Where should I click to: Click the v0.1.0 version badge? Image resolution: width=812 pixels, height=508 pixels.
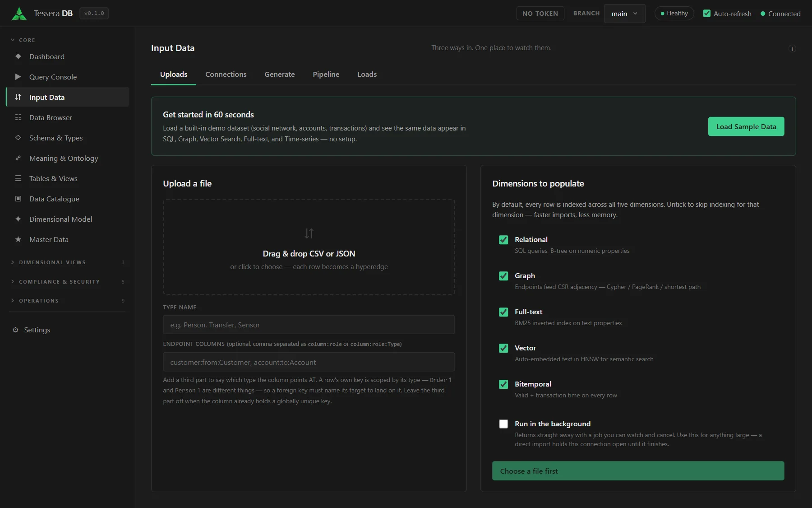(x=94, y=14)
